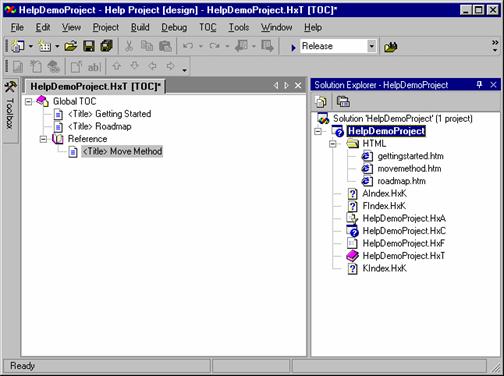Open the New Project icon's dropdown arrow
The image size is (504, 376).
(31, 46)
